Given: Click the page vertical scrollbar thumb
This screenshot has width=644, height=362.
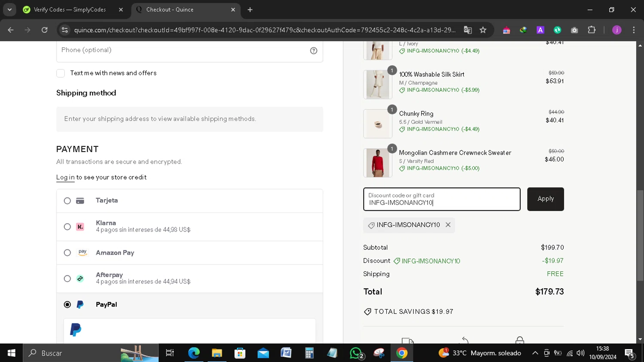Looking at the screenshot, I should (x=640, y=235).
